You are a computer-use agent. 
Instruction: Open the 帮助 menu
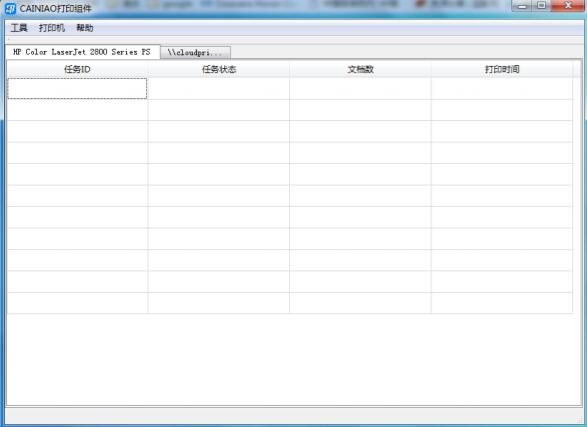(x=85, y=28)
